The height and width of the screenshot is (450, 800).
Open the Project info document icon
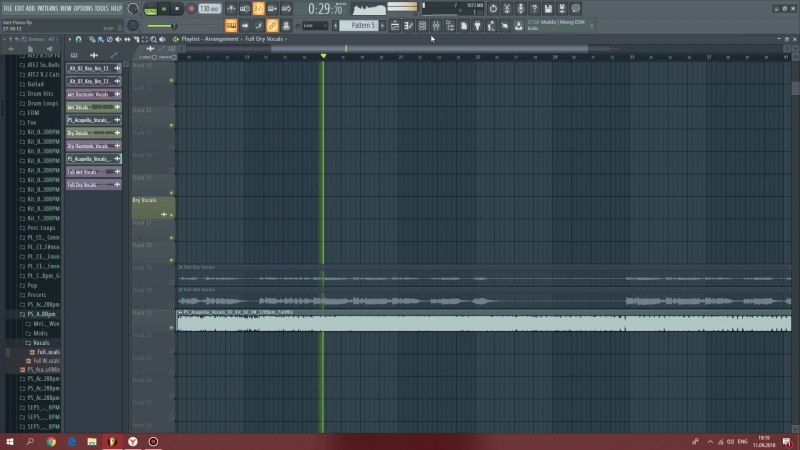pos(464,26)
